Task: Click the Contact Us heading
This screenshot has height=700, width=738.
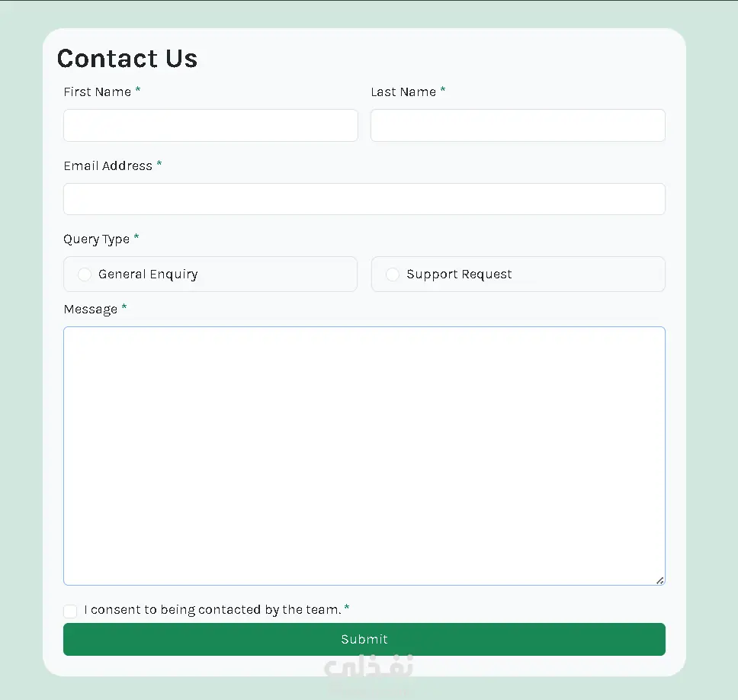Action: point(127,59)
